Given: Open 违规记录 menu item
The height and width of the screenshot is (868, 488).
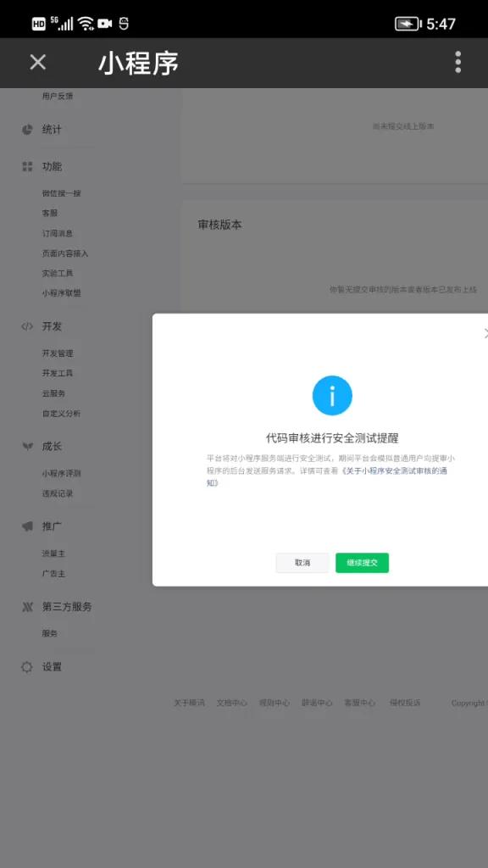Looking at the screenshot, I should click(58, 493).
